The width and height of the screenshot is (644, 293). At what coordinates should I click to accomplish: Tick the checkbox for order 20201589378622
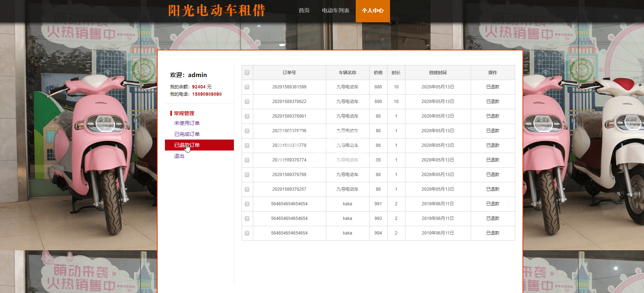247,102
